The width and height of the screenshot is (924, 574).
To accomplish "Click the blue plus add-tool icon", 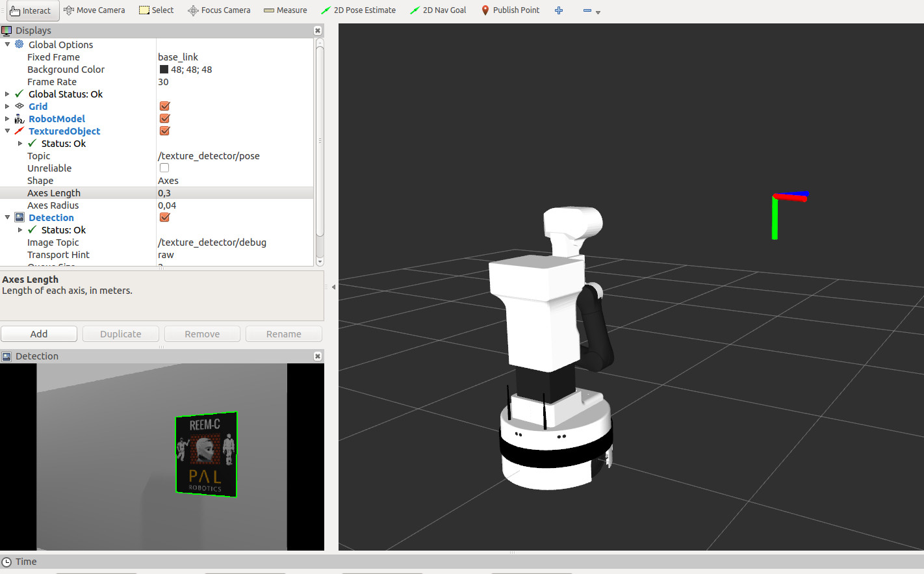I will coord(559,10).
